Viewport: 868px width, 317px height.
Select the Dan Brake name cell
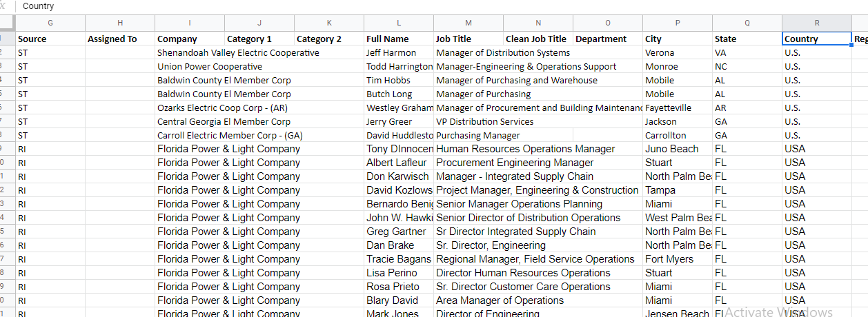pos(399,245)
